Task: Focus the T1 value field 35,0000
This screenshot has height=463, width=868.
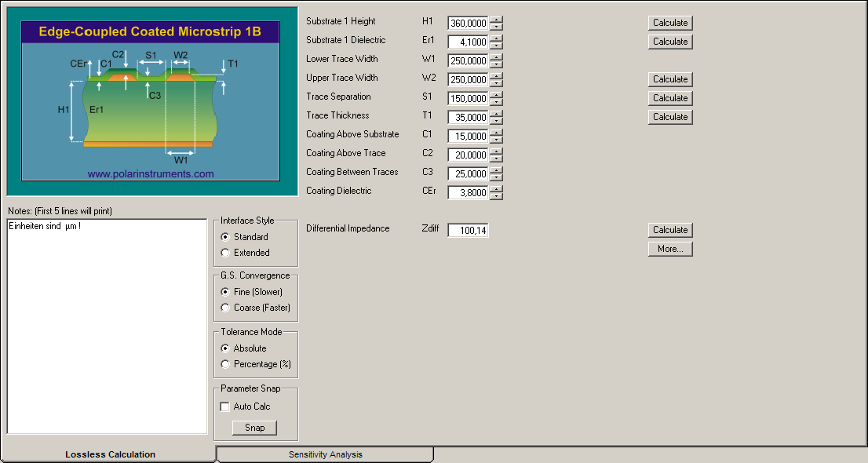Action: 469,118
